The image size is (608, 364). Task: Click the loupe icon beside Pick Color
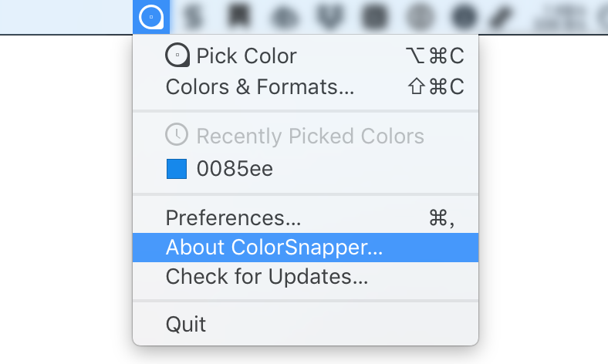177,56
